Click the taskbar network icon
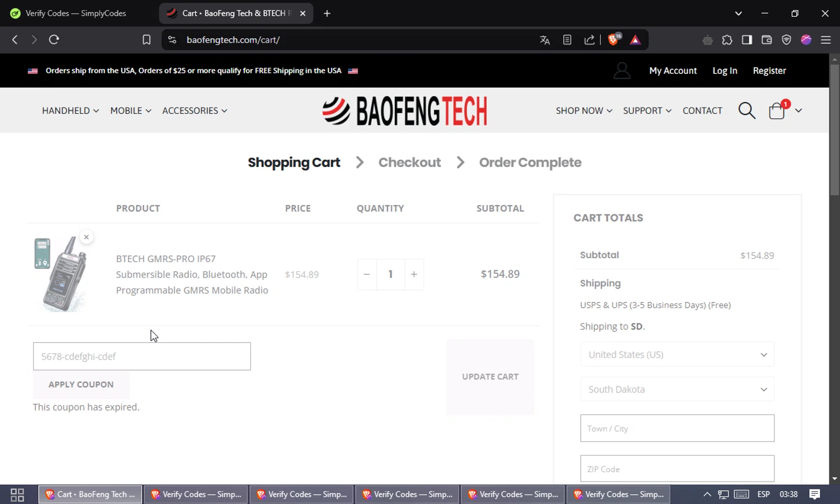 [x=724, y=494]
